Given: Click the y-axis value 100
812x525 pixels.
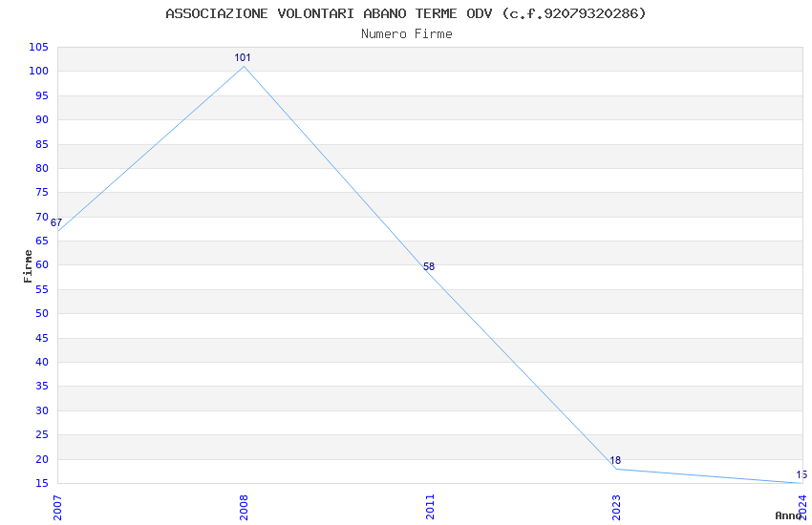Looking at the screenshot, I should (38, 72).
